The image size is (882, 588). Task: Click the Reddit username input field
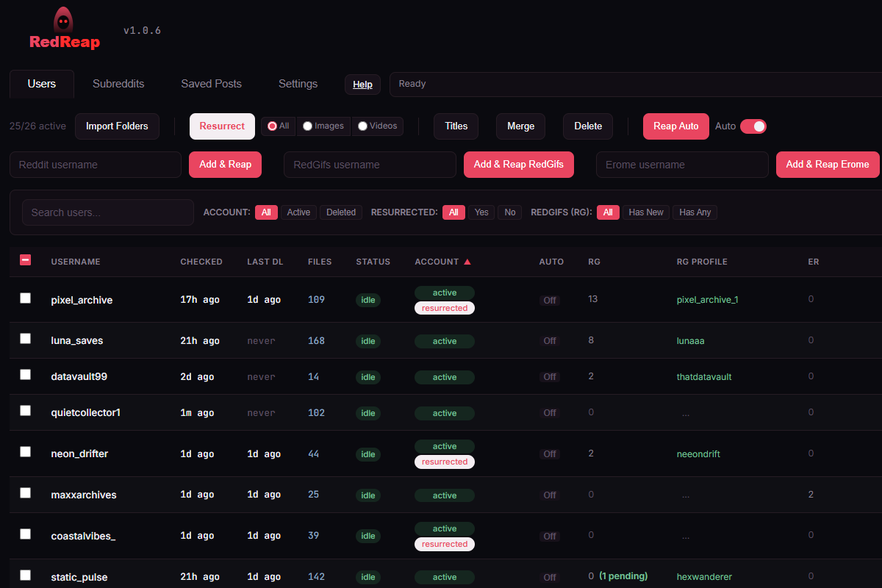[95, 164]
